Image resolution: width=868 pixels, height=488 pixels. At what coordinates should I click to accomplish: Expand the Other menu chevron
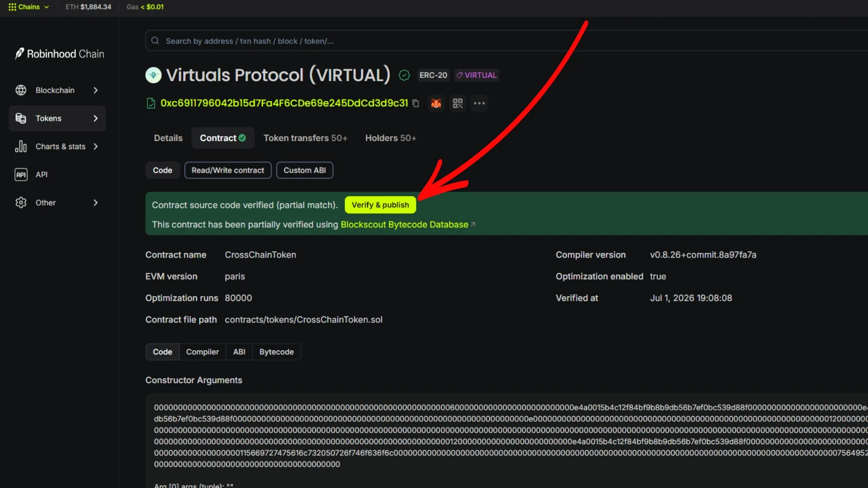pos(95,202)
